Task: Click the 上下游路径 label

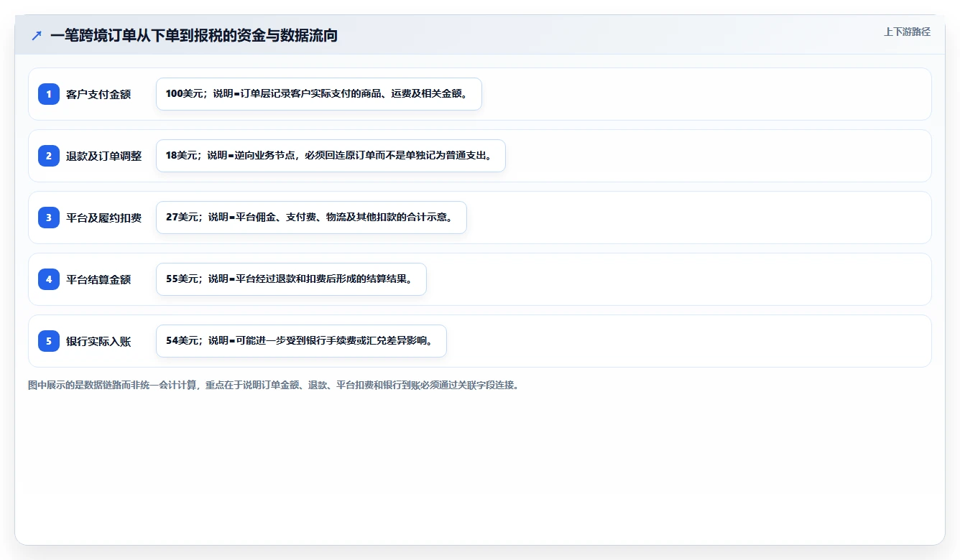Action: point(907,32)
